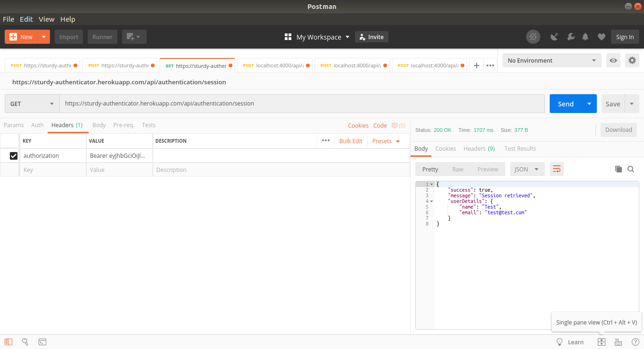Click the environment quick look eye icon
The height and width of the screenshot is (349, 644).
click(613, 60)
